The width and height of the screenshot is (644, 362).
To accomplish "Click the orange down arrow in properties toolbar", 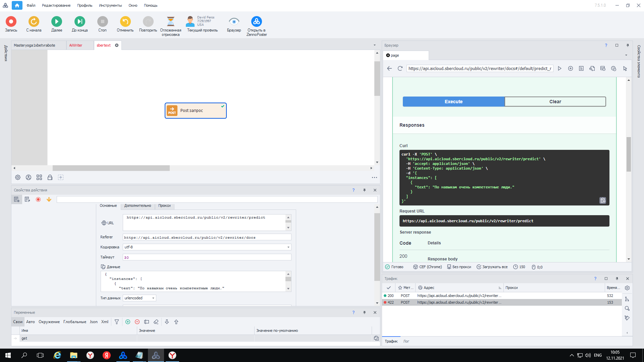I will click(x=49, y=199).
